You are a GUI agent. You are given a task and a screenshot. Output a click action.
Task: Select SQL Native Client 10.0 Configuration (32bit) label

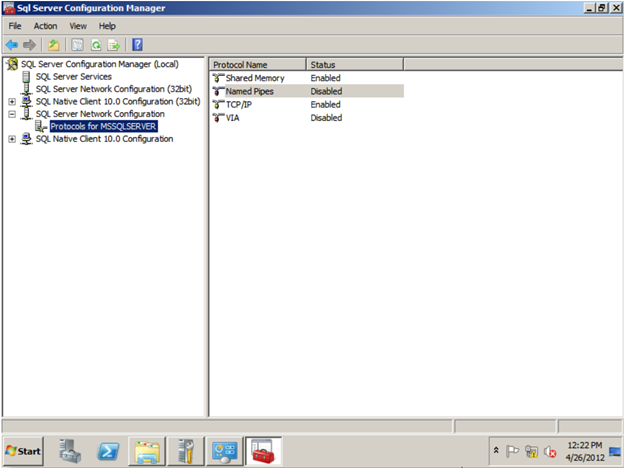click(118, 101)
